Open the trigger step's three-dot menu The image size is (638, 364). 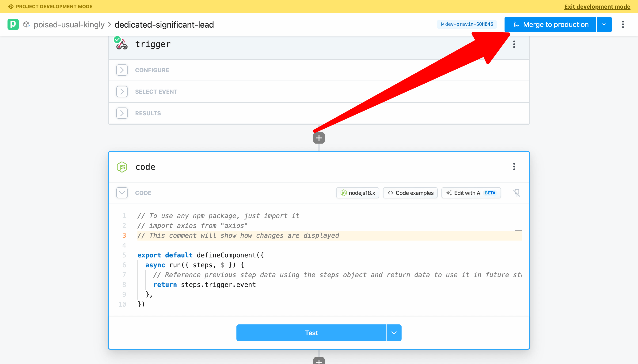[514, 44]
